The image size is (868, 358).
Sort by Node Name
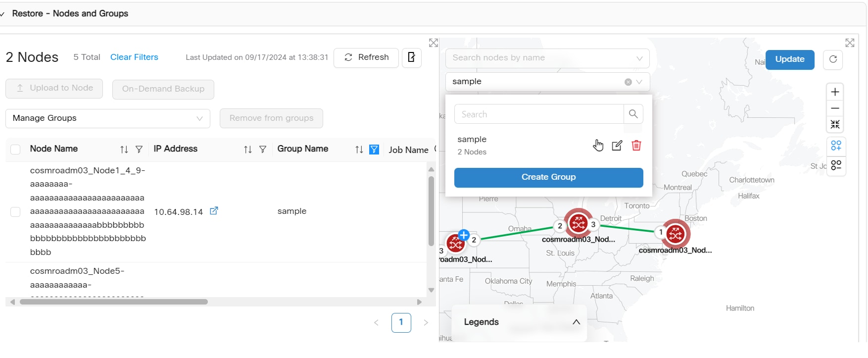pos(124,150)
